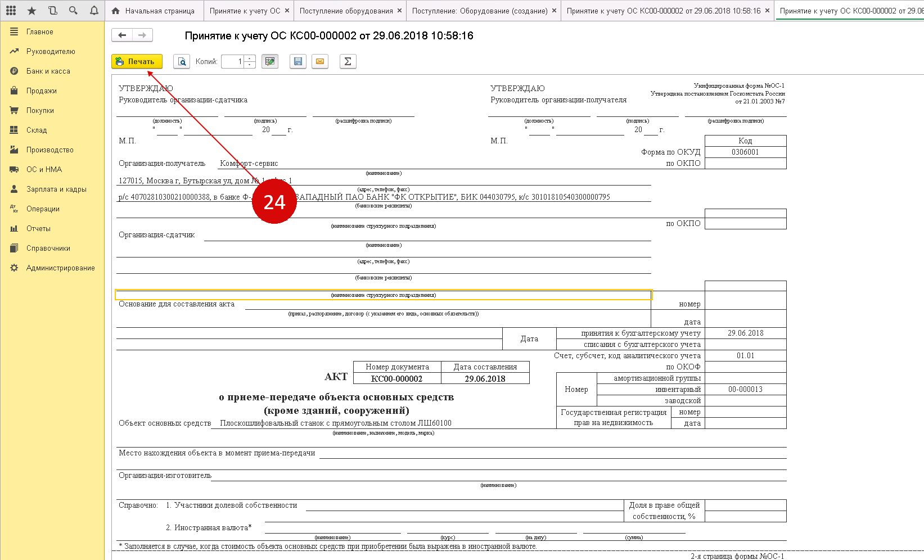This screenshot has height=560, width=924.
Task: Click the OKUD form code '0306001'
Action: tap(745, 152)
